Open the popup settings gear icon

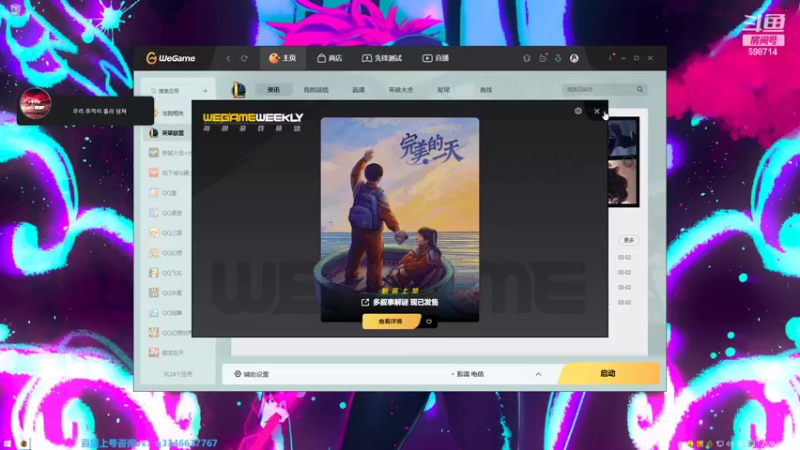coord(578,111)
